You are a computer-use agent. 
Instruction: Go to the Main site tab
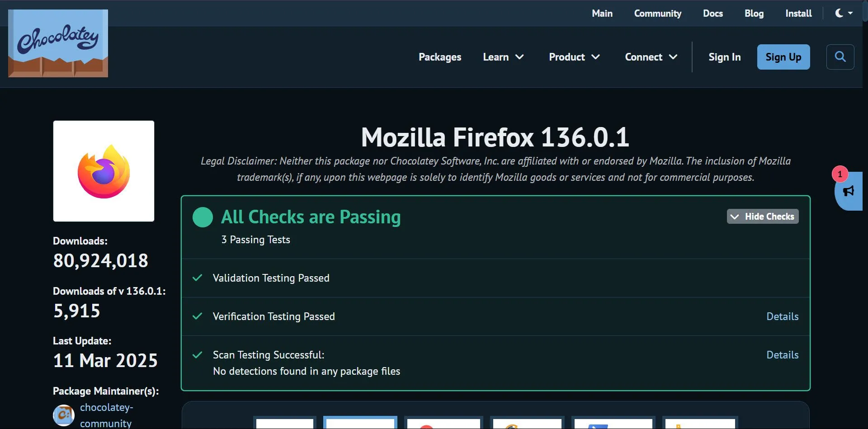point(602,14)
